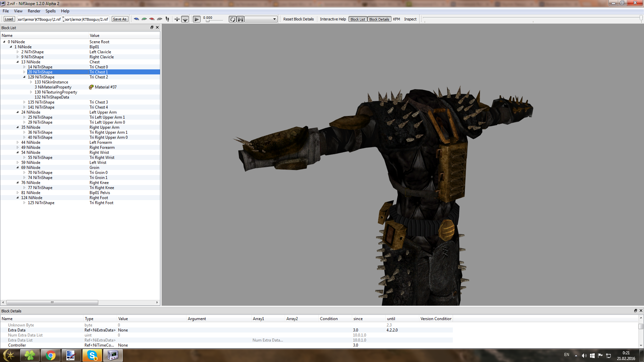This screenshot has width=644, height=362.
Task: Click the Load button
Action: 9,19
